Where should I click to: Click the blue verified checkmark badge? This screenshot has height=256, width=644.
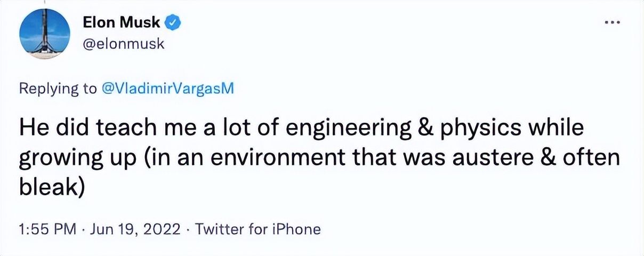coord(174,22)
